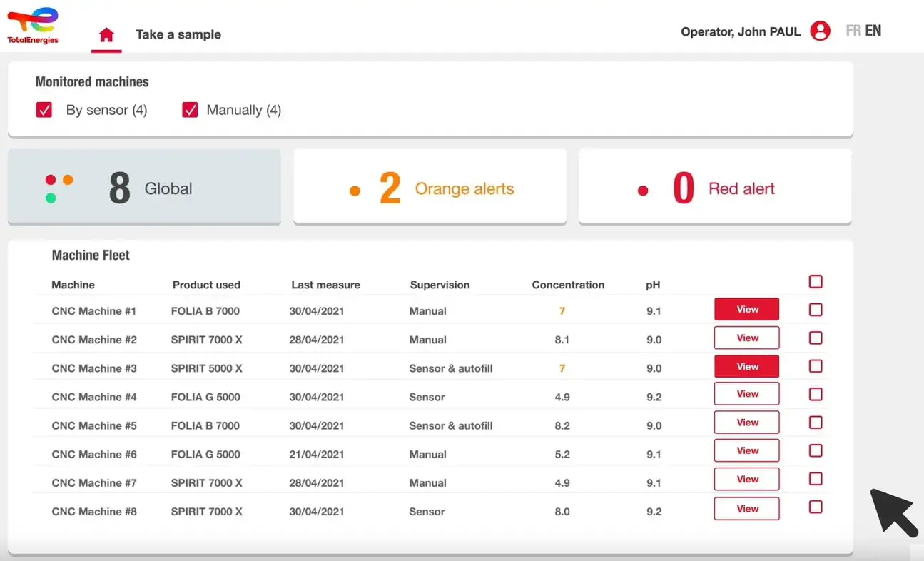Check the row checkbox for CNC Machine #1
Image resolution: width=924 pixels, height=561 pixels.
(816, 310)
